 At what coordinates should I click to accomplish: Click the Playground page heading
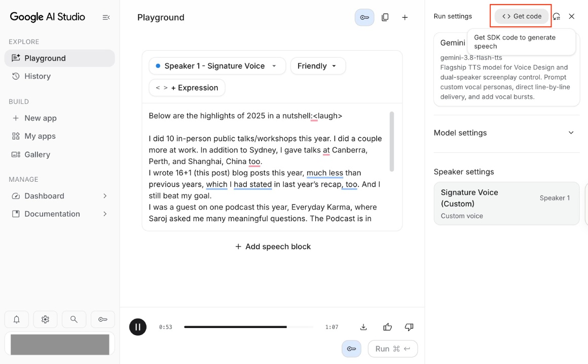(x=161, y=17)
